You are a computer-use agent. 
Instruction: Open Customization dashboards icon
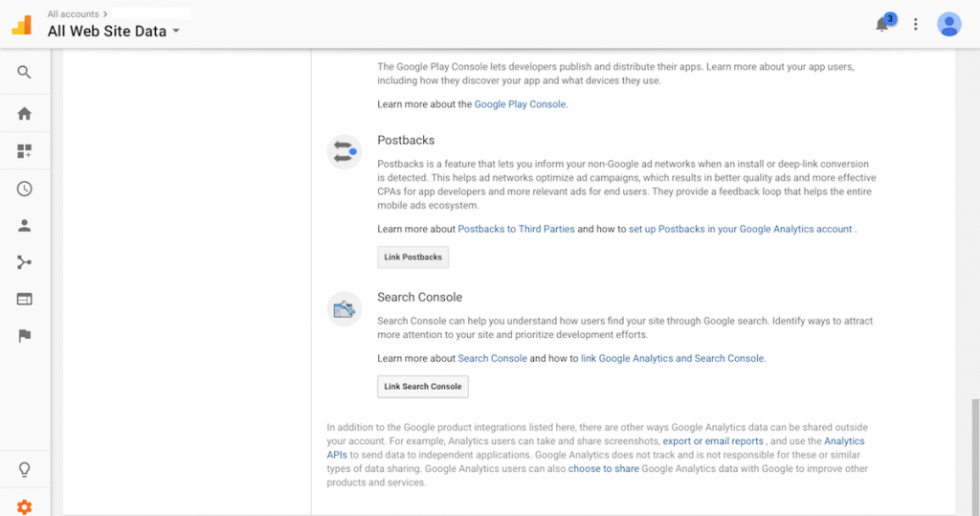(24, 150)
